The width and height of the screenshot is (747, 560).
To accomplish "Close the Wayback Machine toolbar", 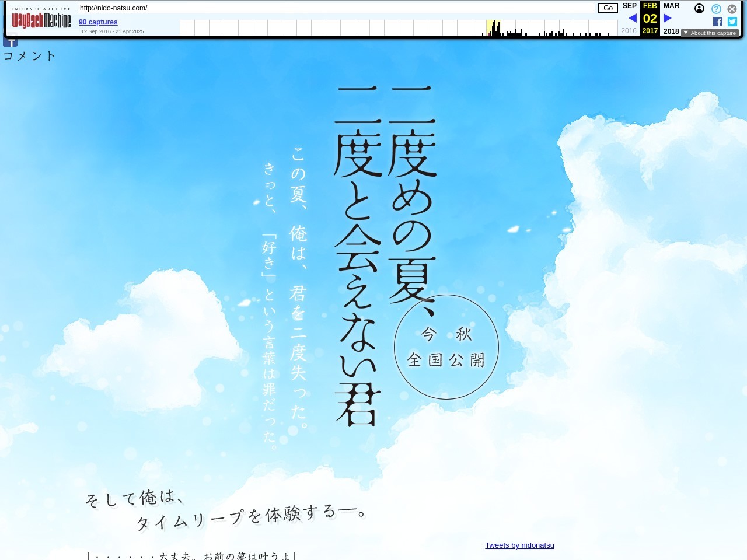I will [732, 9].
